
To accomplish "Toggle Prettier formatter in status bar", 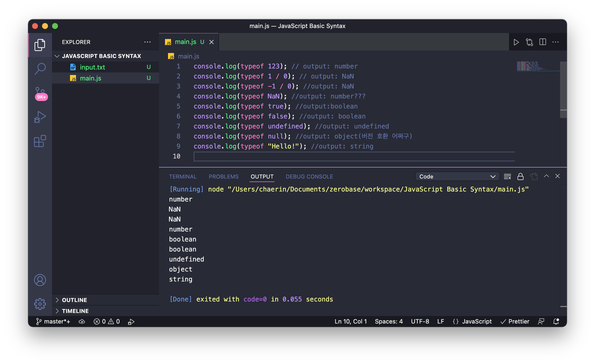I will (515, 321).
